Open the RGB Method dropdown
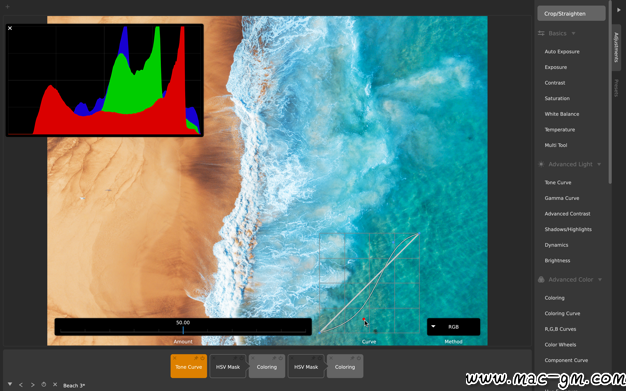The width and height of the screenshot is (626, 391). click(454, 327)
